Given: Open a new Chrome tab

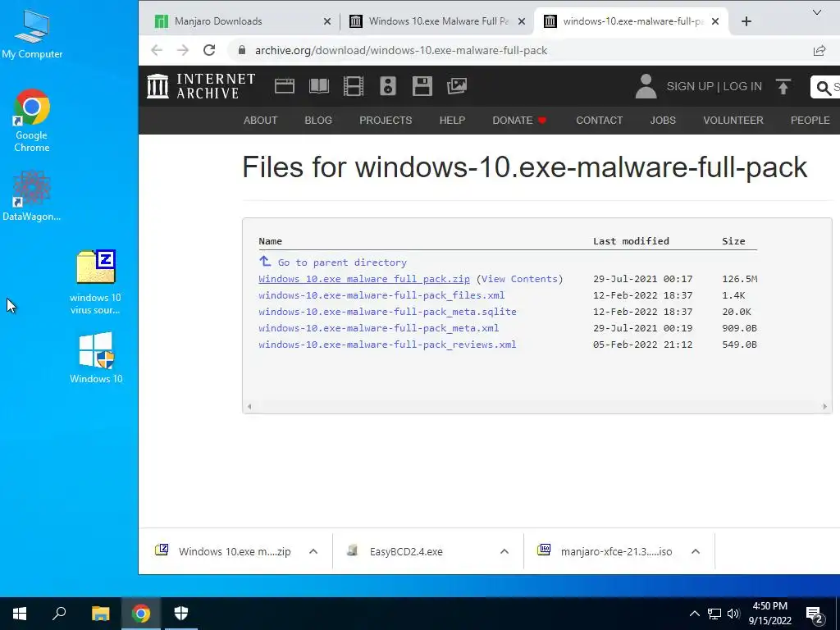Looking at the screenshot, I should click(746, 21).
